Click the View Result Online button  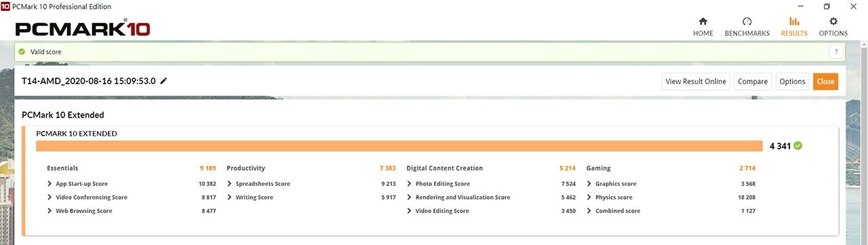pos(696,81)
